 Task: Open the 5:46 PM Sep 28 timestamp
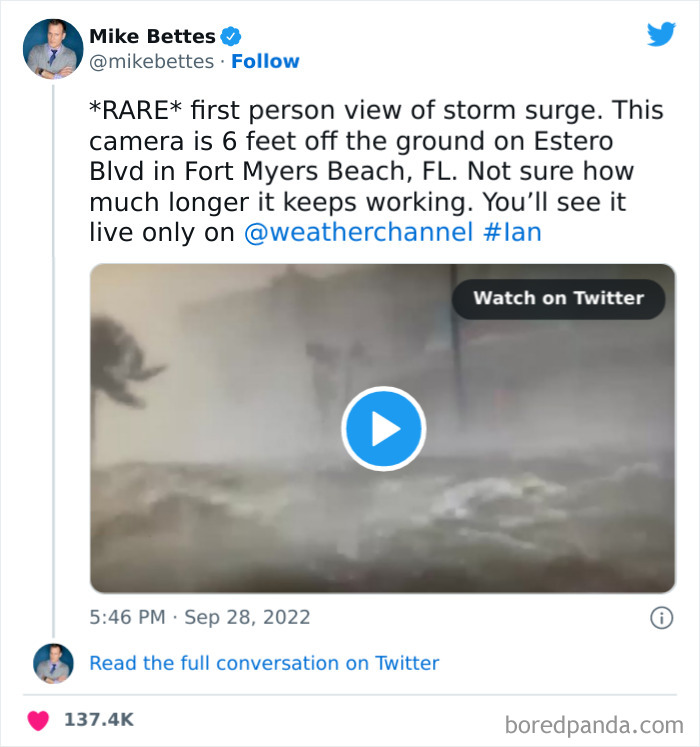[200, 617]
